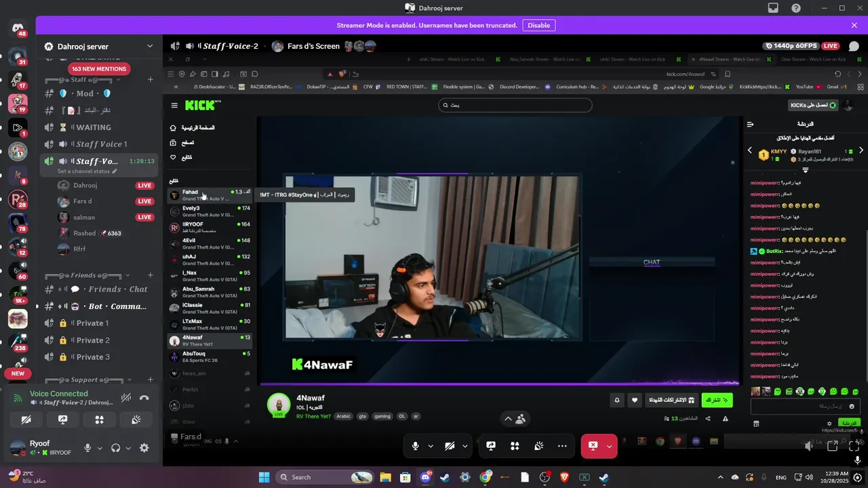Join the WAITING voice channel

(99, 127)
